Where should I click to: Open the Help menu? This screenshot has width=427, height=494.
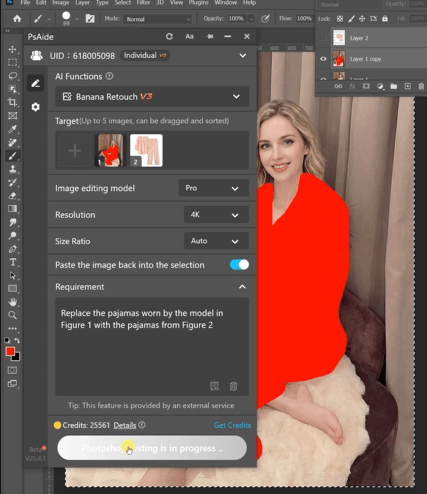click(249, 3)
